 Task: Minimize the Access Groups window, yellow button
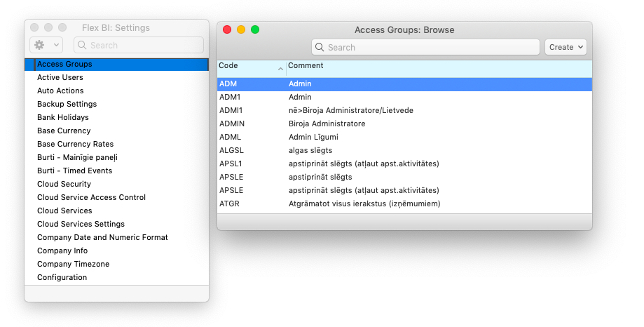(241, 29)
